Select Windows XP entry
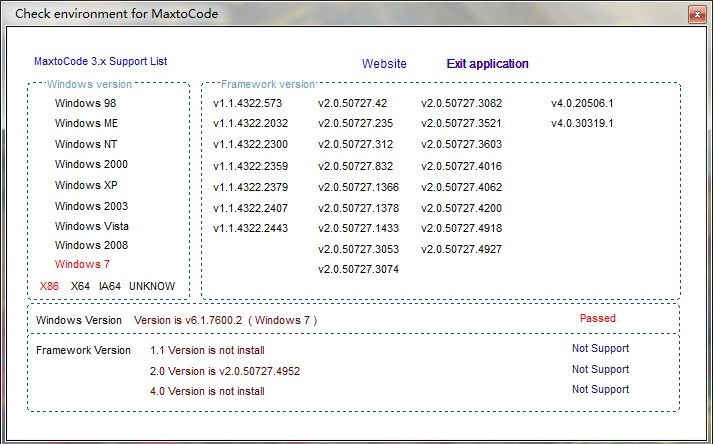This screenshot has width=714, height=444. click(x=86, y=185)
